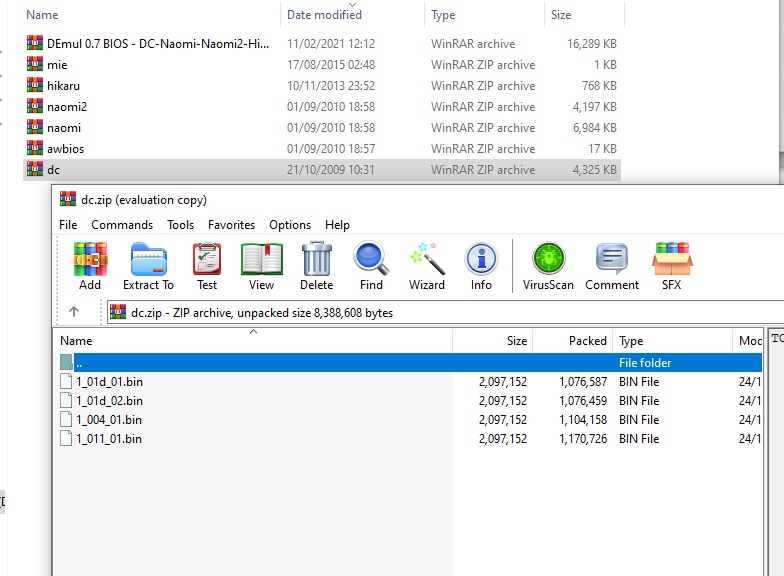The height and width of the screenshot is (576, 784).
Task: Click 1_01d_02.bin file name
Action: [110, 401]
